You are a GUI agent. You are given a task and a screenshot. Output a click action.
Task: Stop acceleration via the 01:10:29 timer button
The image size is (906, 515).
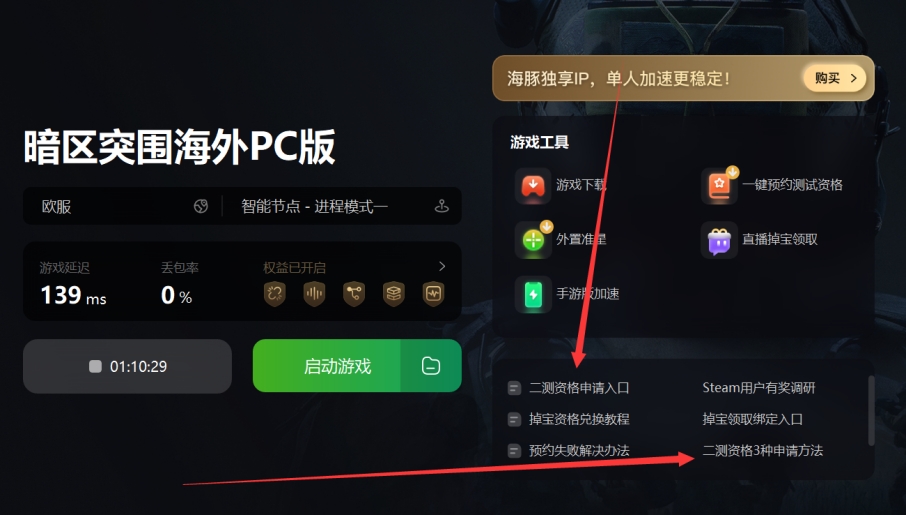[127, 366]
